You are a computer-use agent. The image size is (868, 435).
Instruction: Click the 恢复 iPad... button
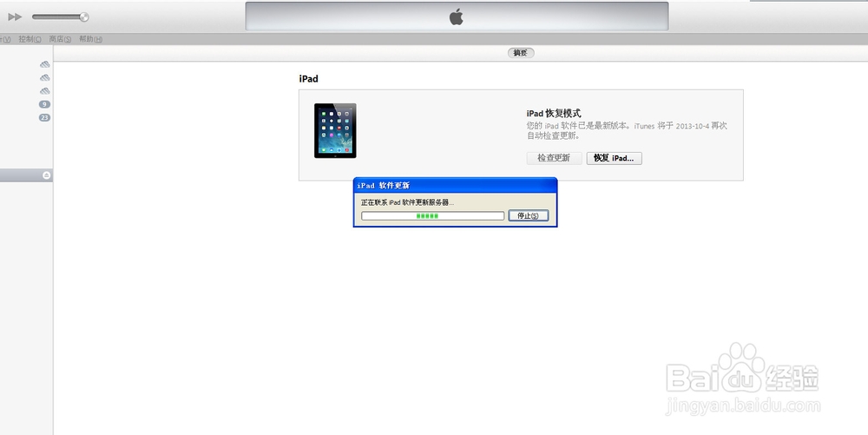[x=614, y=158]
